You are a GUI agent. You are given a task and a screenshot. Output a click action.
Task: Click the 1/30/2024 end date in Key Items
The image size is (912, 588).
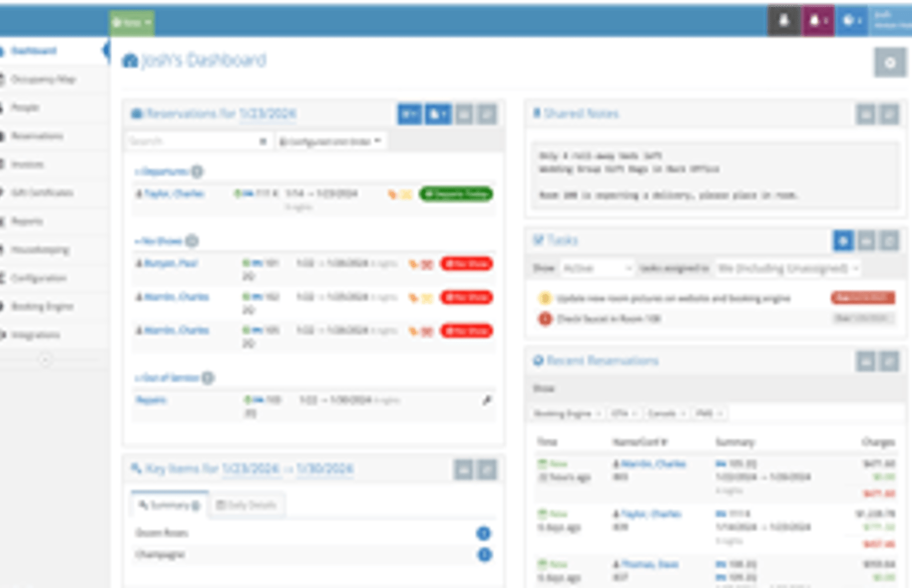pos(325,469)
